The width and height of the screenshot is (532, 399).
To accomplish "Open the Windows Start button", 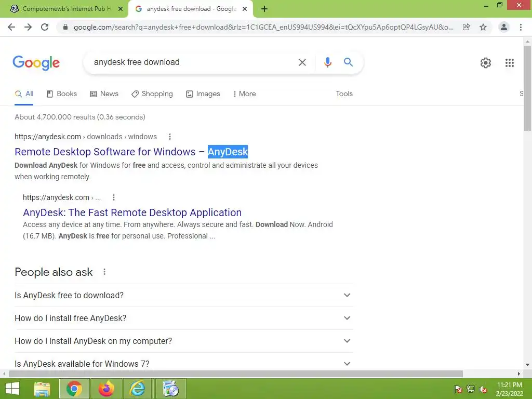I will 12,389.
